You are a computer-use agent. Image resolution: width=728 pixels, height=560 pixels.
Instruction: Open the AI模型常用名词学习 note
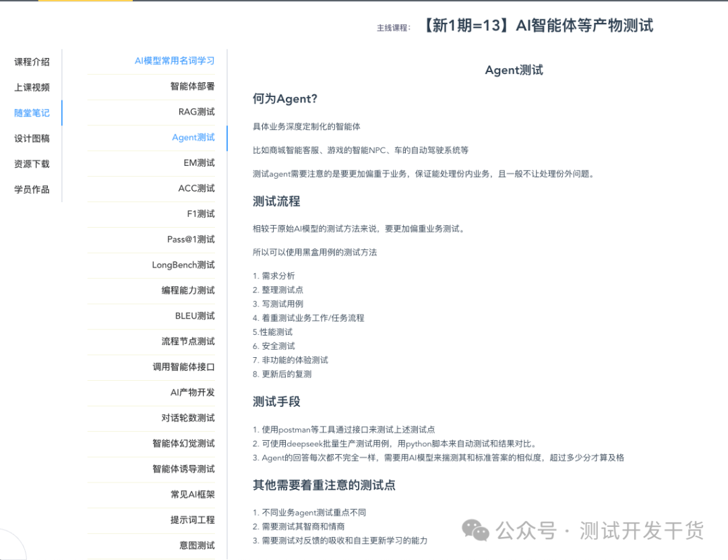(x=174, y=61)
